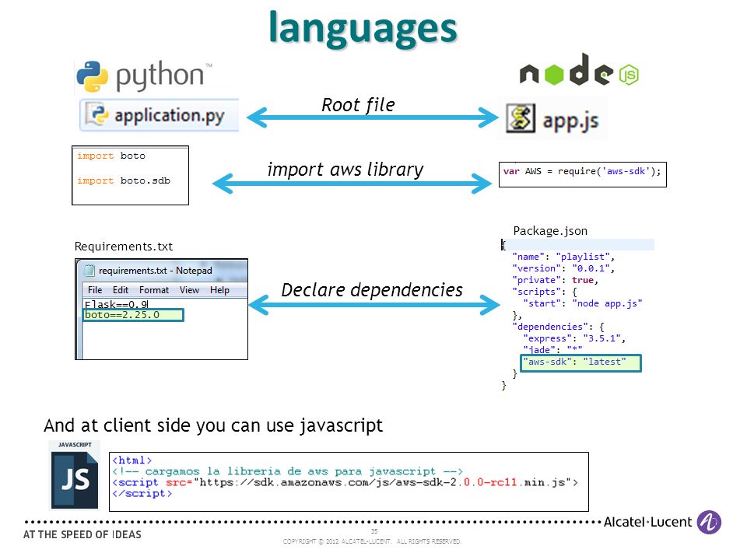Click the Spanish HTML comment line
The width and height of the screenshot is (747, 560).
pyautogui.click(x=288, y=471)
